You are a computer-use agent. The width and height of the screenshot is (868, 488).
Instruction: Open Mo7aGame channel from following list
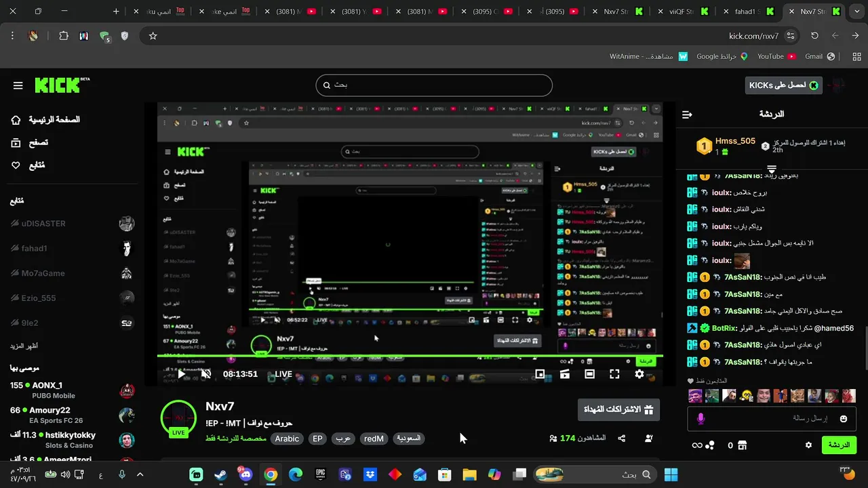coord(72,273)
